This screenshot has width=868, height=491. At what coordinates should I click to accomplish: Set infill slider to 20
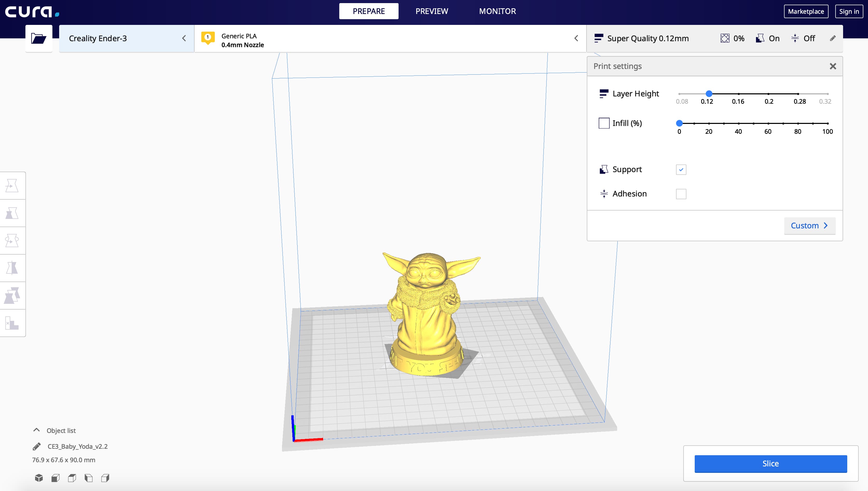(x=709, y=123)
